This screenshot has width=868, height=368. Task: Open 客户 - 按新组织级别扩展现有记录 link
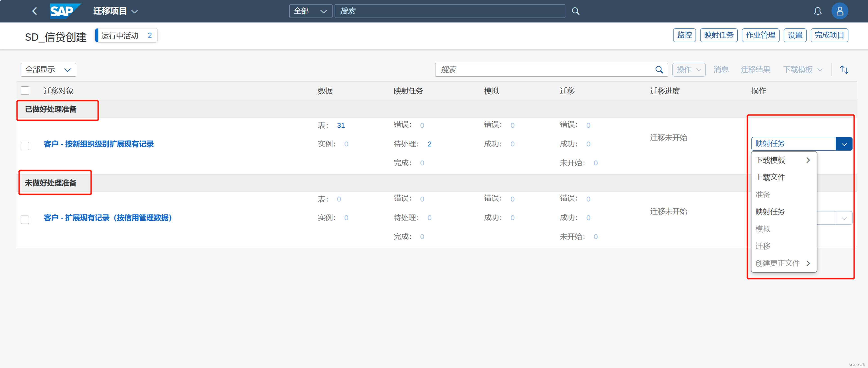tap(99, 144)
